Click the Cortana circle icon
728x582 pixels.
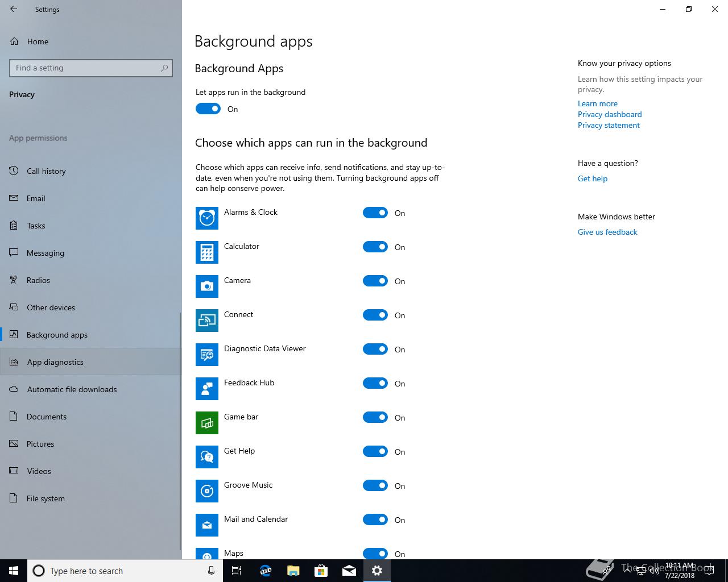[39, 571]
